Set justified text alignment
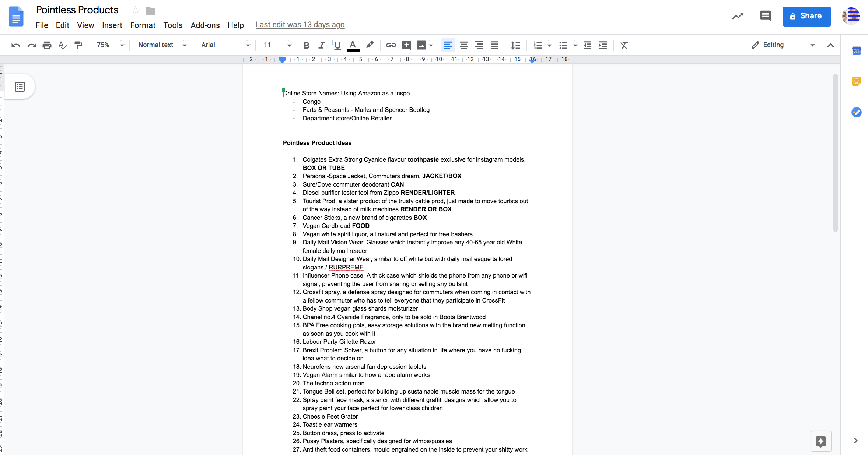The image size is (868, 455). coord(494,45)
